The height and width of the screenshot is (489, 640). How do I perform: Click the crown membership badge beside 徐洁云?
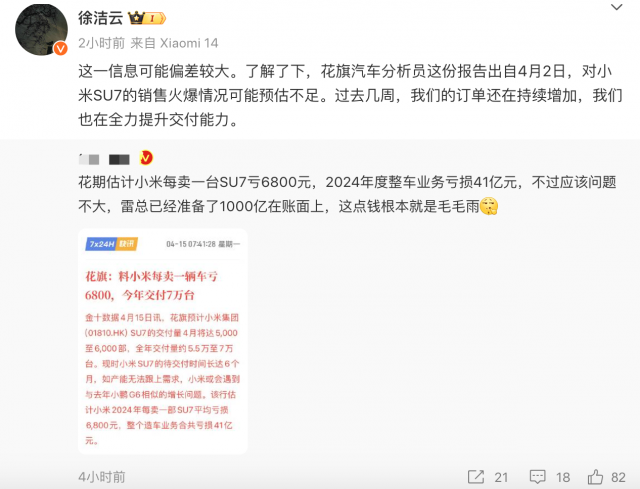[147, 18]
